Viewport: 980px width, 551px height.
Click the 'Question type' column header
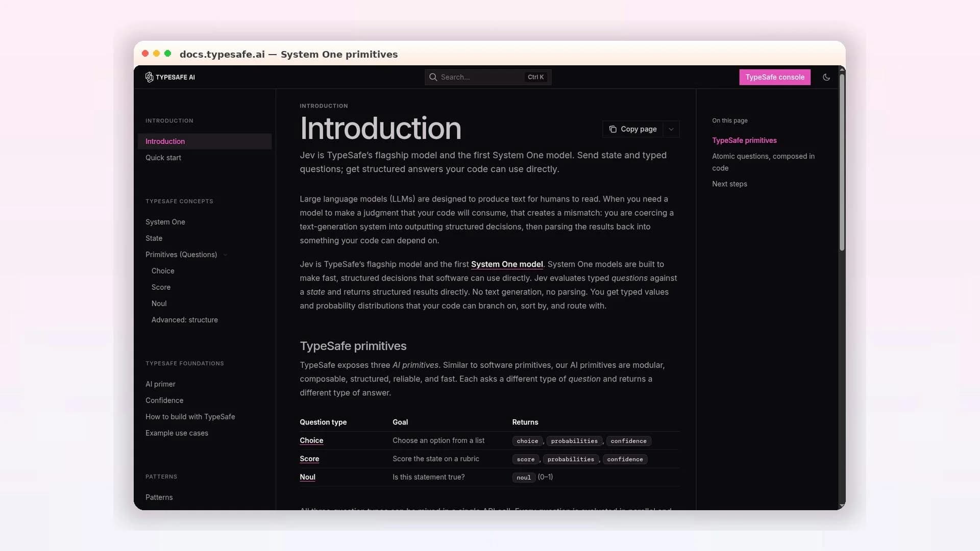[x=323, y=422]
